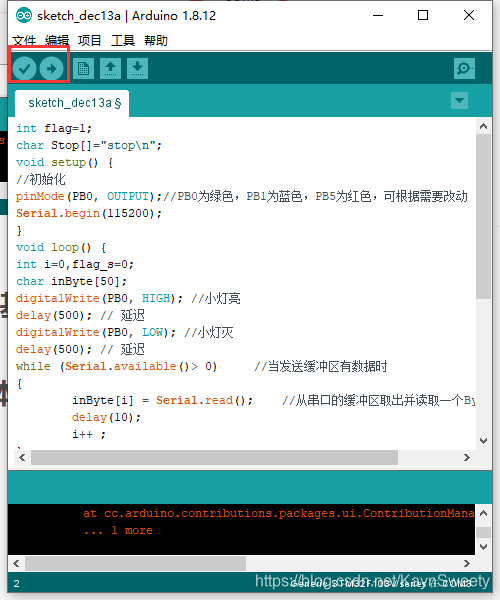This screenshot has height=600, width=500.
Task: Click console vertical scrollbar up arrow
Action: click(484, 513)
